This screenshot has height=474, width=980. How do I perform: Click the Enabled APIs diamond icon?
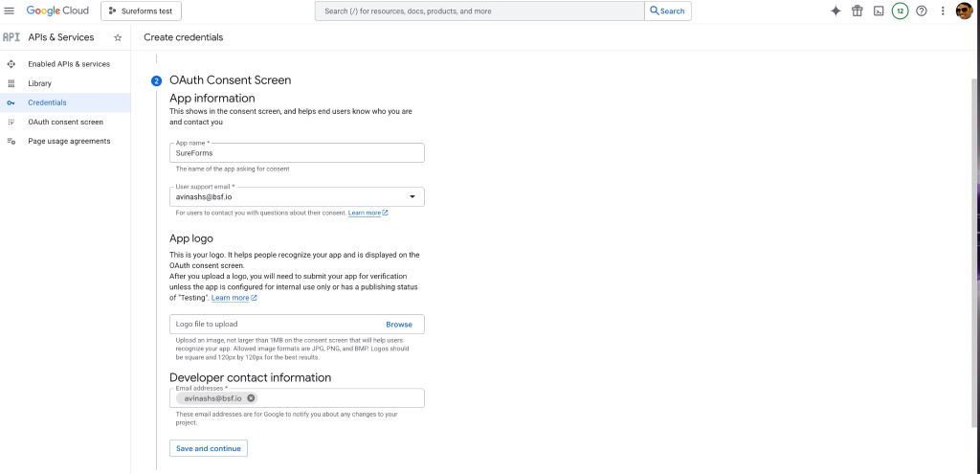(11, 64)
